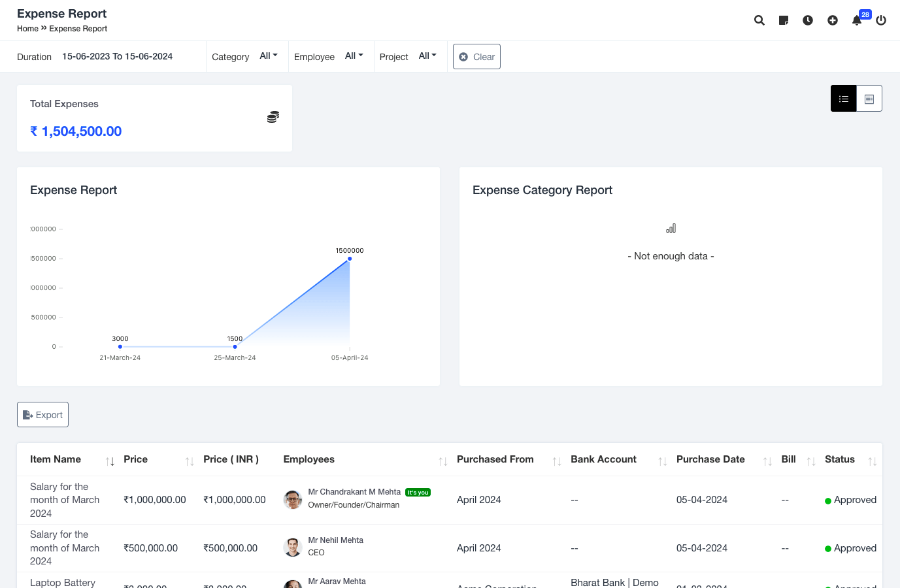Viewport: 900px width, 588px height.
Task: Click the Clear filters button
Action: (476, 57)
